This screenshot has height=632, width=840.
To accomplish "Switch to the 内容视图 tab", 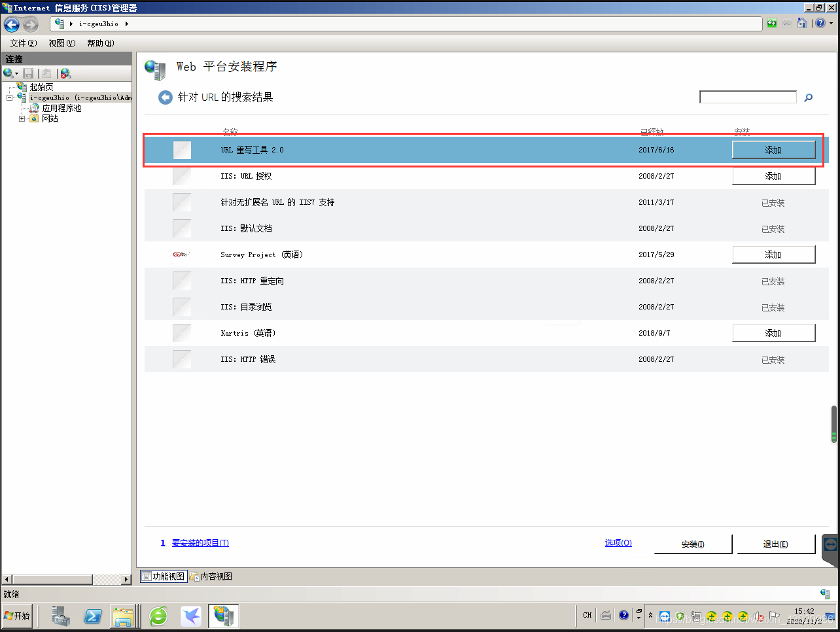I will click(x=211, y=576).
